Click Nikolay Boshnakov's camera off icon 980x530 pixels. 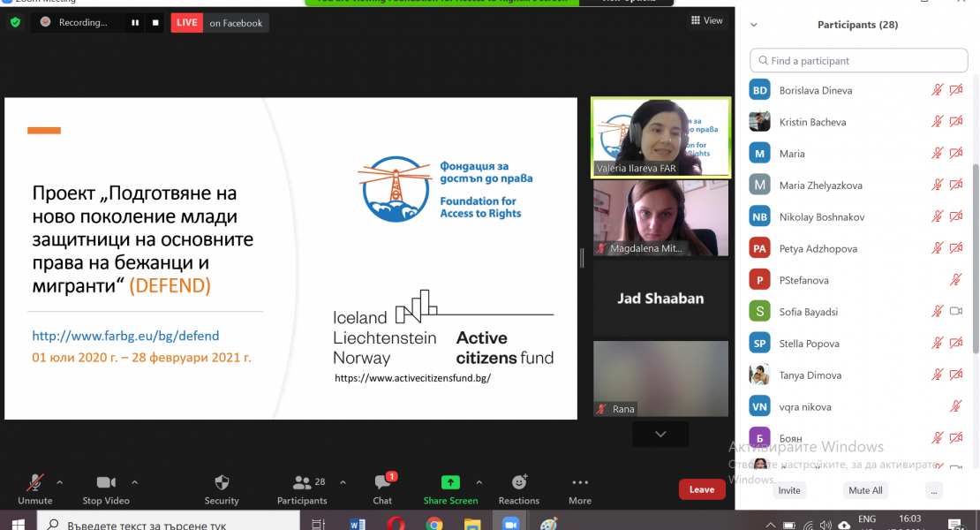[956, 217]
